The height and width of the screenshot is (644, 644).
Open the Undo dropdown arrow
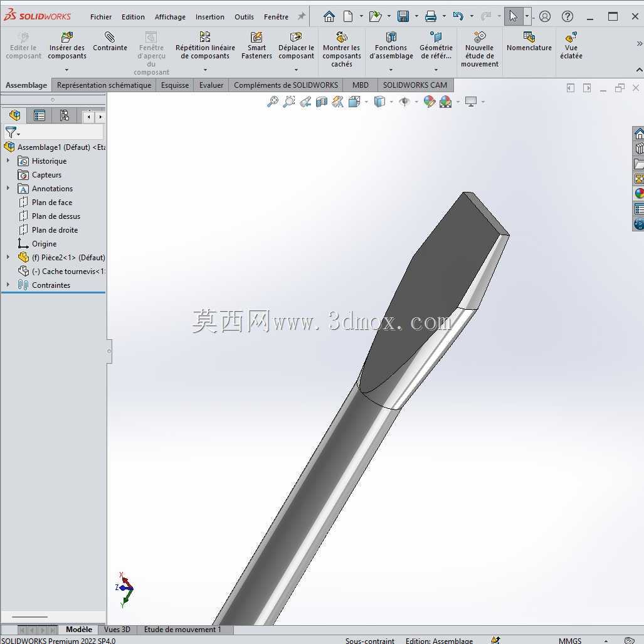click(471, 16)
